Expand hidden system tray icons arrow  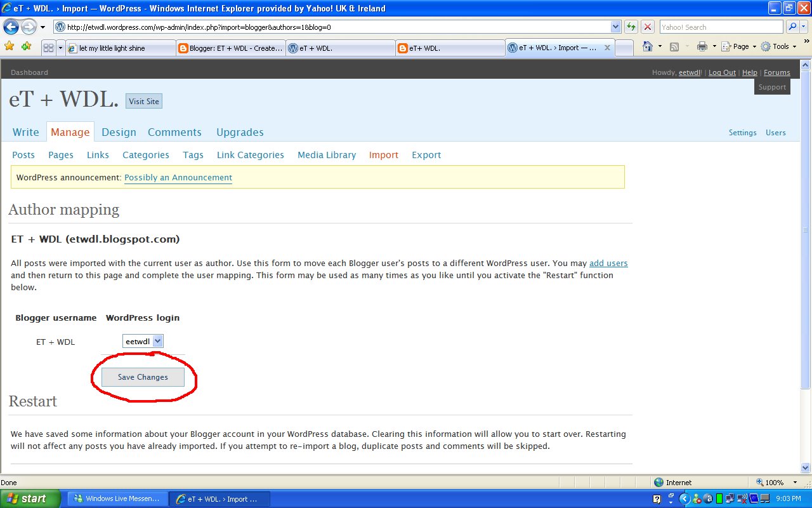coord(684,498)
